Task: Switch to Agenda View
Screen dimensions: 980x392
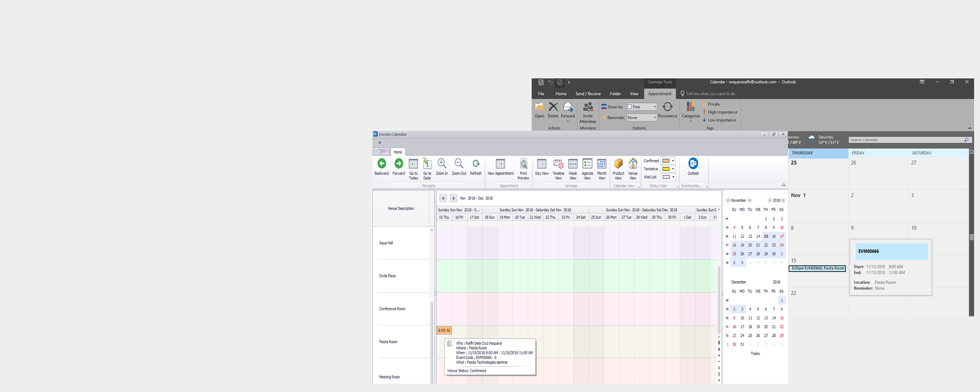Action: click(x=587, y=169)
